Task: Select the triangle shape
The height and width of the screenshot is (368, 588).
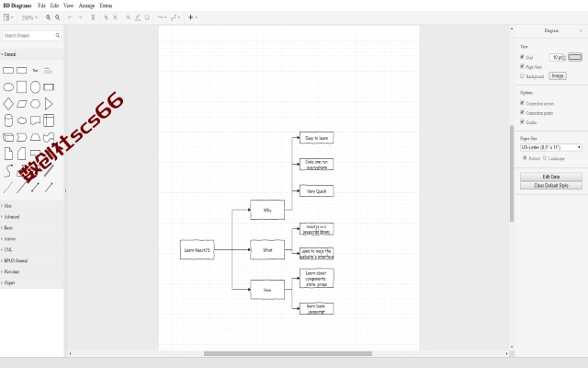Action: (x=49, y=104)
